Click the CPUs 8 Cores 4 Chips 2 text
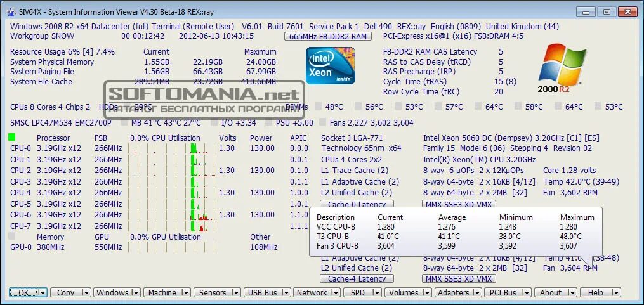The width and height of the screenshot is (644, 305). click(x=50, y=107)
